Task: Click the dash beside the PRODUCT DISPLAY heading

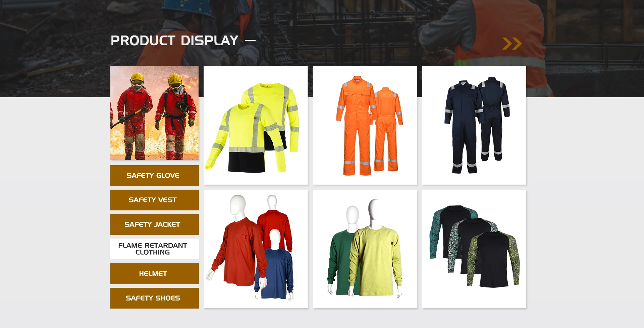Action: [250, 41]
